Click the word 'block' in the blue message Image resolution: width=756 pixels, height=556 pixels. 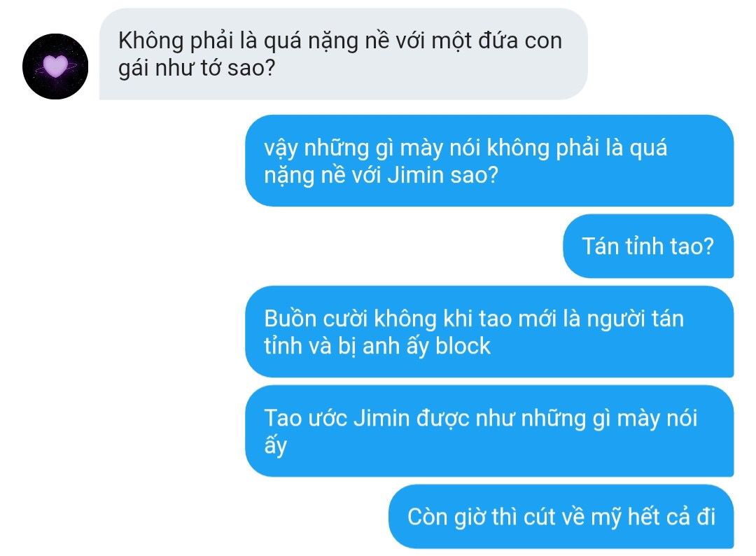click(463, 346)
